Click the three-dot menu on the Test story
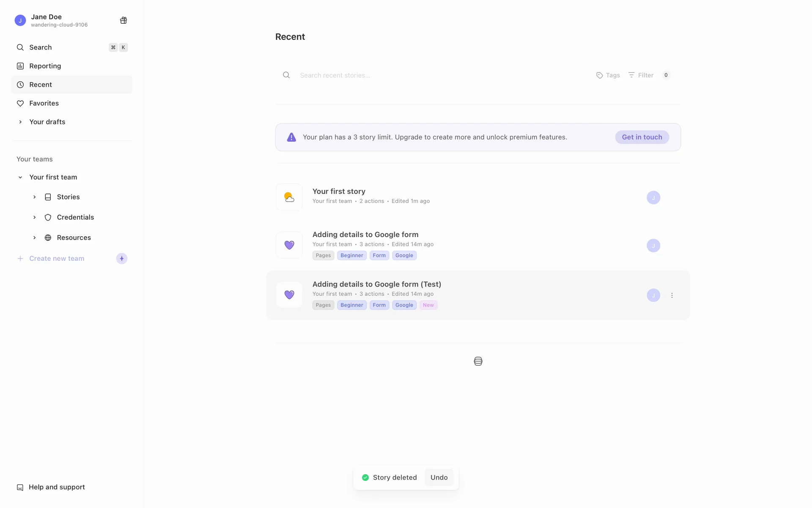This screenshot has height=508, width=812. coord(672,295)
